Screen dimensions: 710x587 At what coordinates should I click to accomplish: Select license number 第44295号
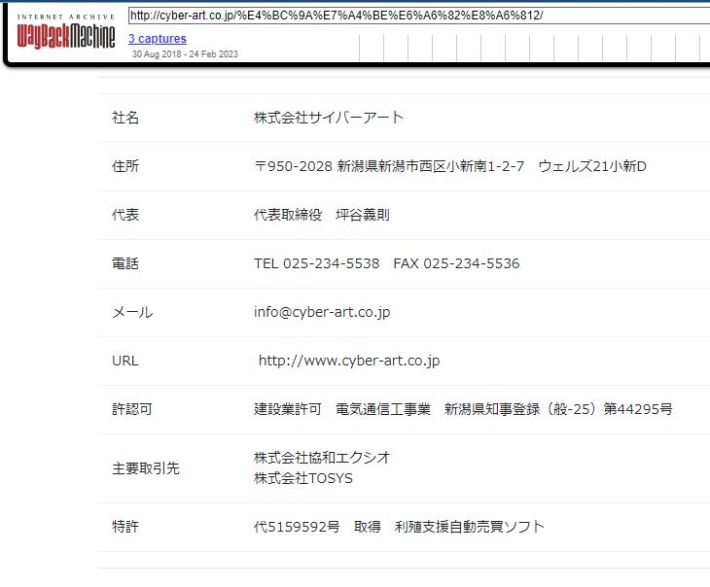[638, 409]
